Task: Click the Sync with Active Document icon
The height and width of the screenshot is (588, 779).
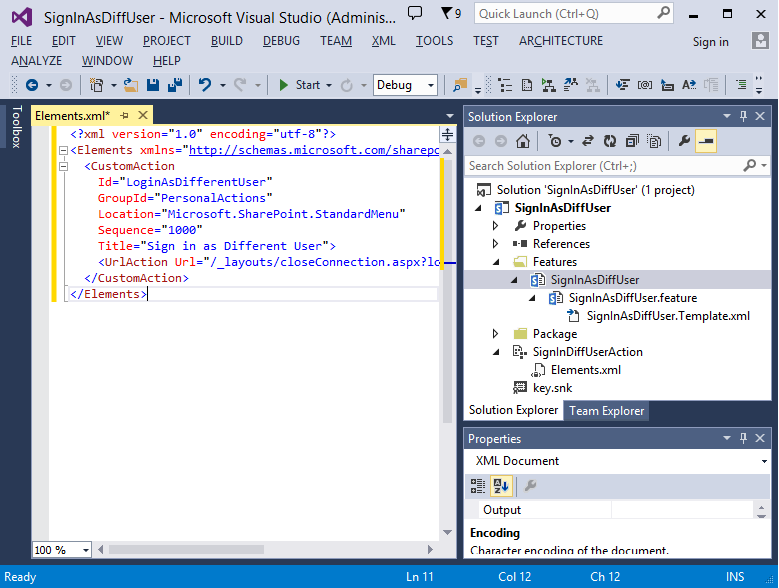Action: tap(588, 142)
